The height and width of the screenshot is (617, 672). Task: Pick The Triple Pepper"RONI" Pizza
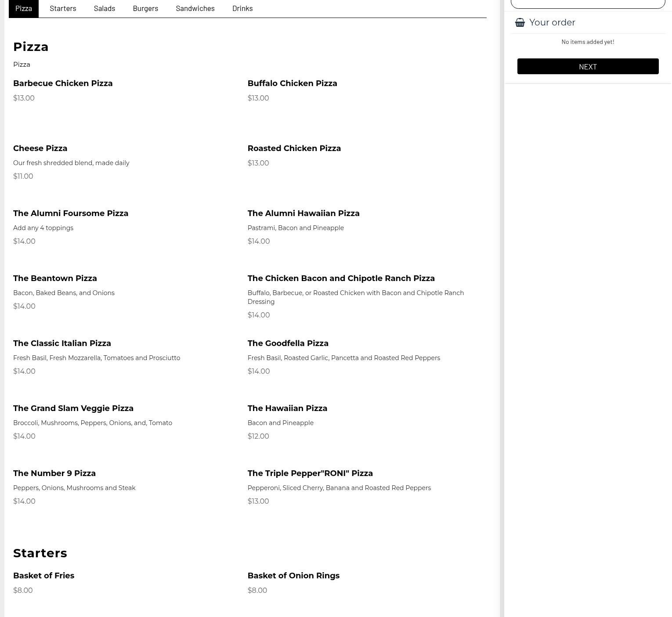click(x=310, y=473)
